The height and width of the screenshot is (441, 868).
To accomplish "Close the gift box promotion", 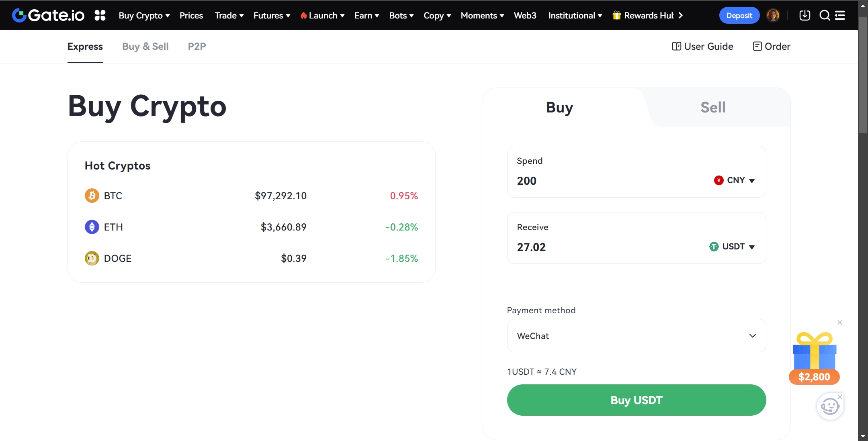I will pyautogui.click(x=839, y=323).
